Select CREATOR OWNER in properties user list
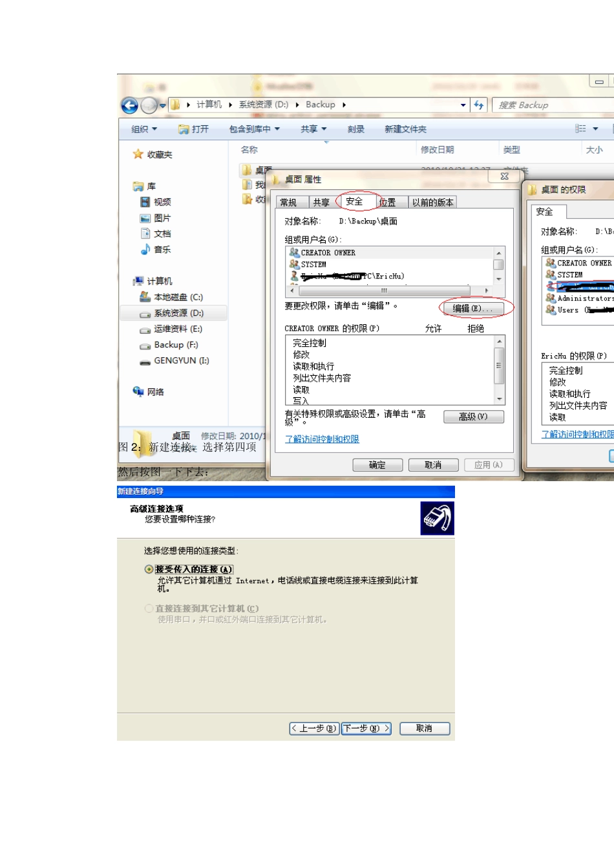The width and height of the screenshot is (614, 868). coord(322,253)
